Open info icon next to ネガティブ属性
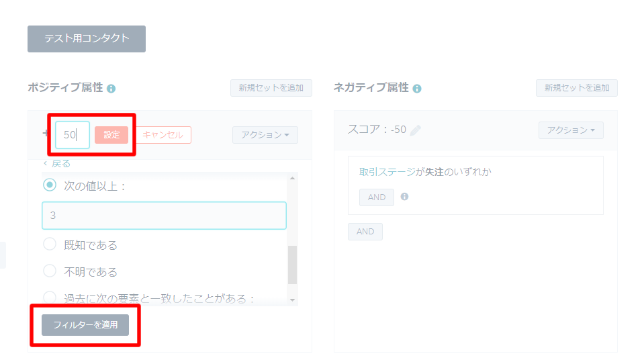This screenshot has height=364, width=644. [417, 89]
